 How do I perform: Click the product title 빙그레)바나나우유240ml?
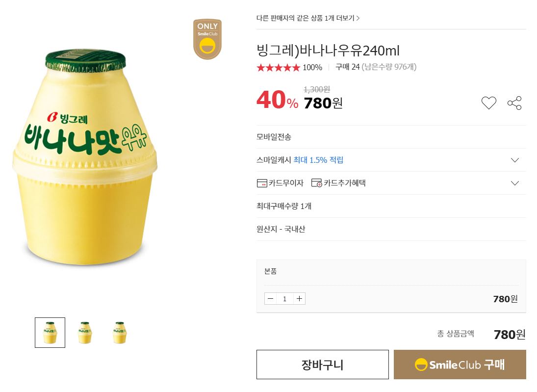(328, 51)
